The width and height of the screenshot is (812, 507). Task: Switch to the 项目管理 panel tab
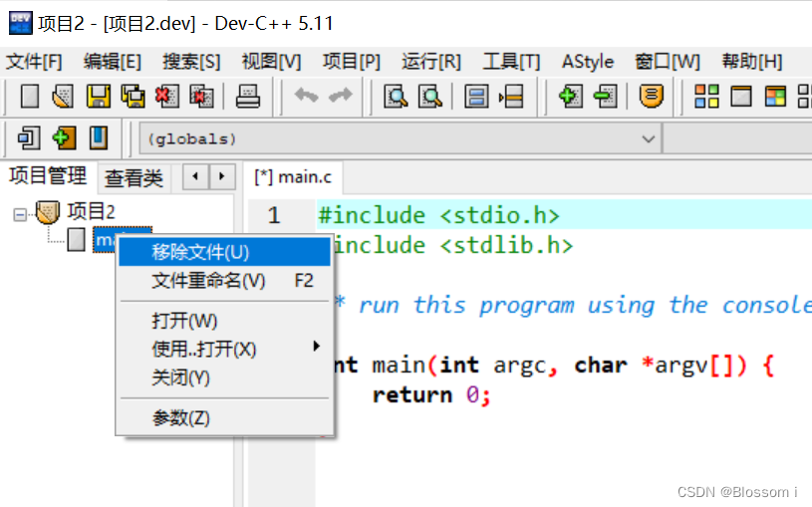tap(48, 176)
